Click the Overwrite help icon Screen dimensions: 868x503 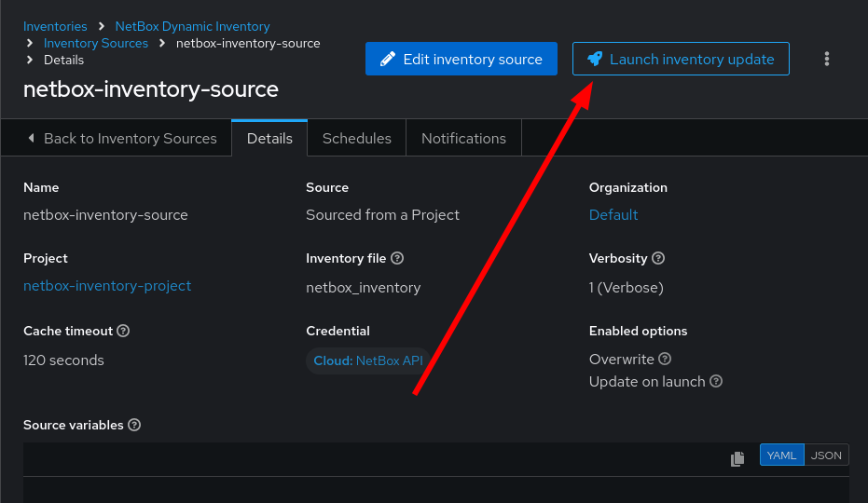[665, 359]
